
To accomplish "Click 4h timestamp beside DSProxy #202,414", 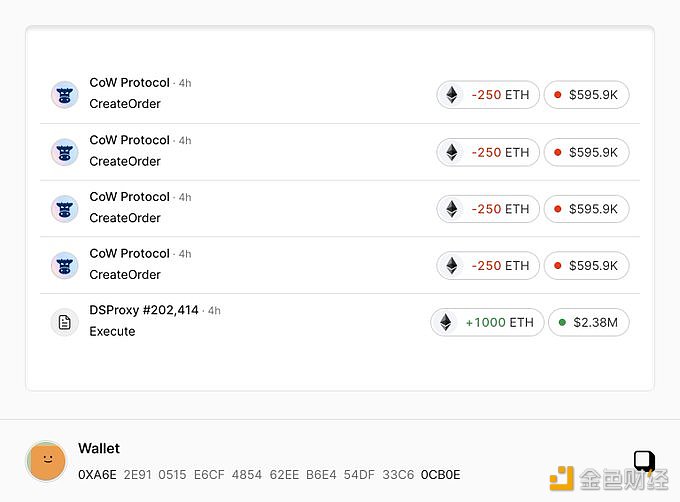I will [x=214, y=310].
